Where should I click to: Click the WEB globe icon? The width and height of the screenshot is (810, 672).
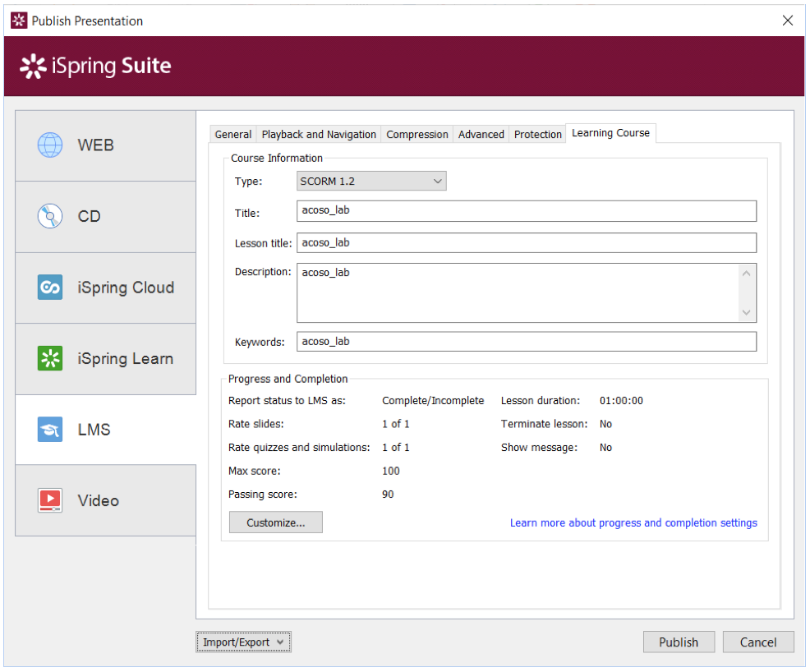pyautogui.click(x=50, y=145)
